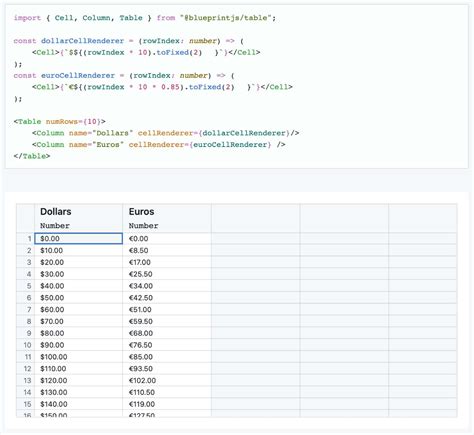Click the Number label under Euros

[x=144, y=226]
